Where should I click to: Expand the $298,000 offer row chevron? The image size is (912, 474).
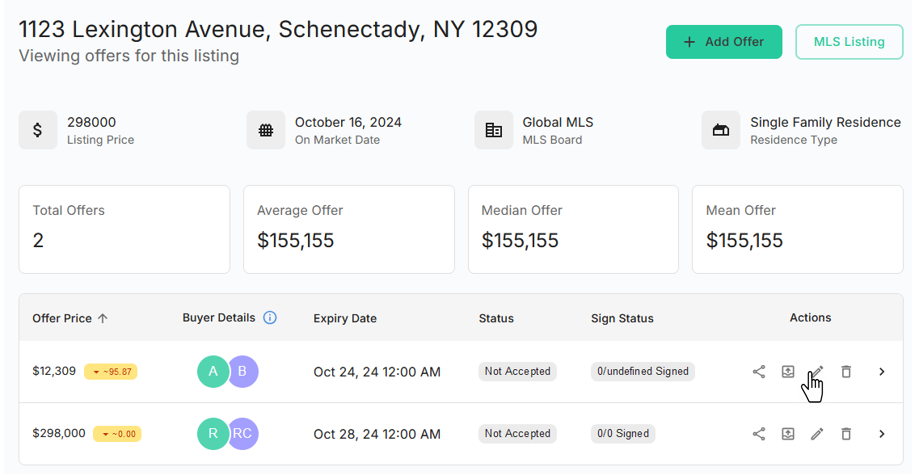pyautogui.click(x=882, y=434)
